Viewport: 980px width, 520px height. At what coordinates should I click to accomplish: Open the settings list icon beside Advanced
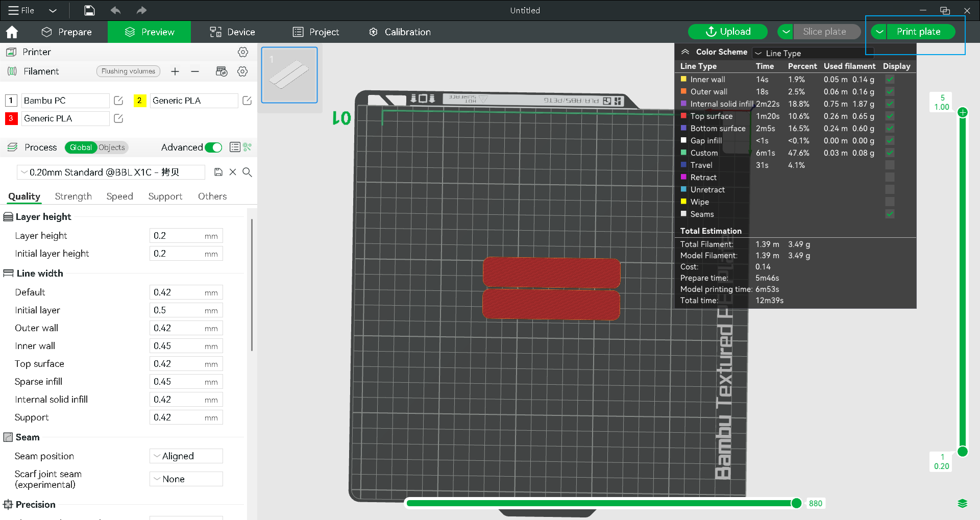pos(235,147)
